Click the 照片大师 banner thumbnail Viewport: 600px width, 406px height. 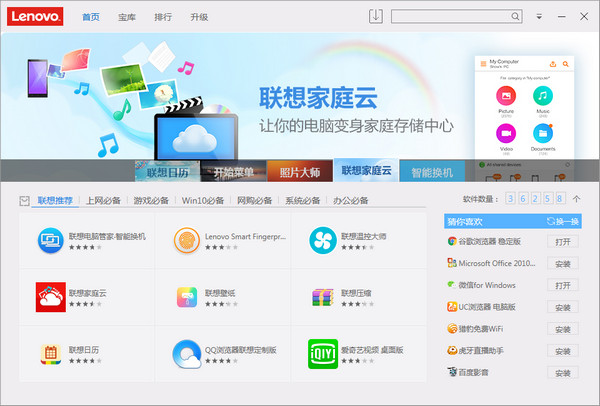pos(298,172)
